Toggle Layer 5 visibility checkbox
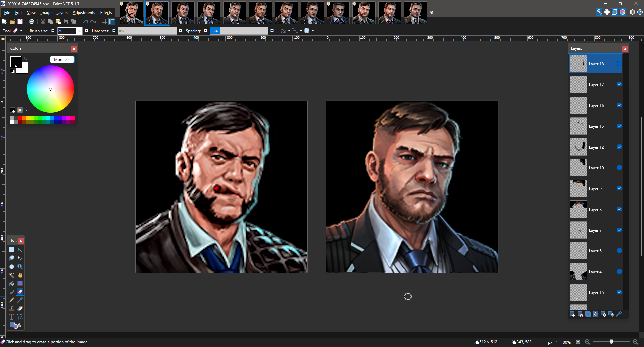The height and width of the screenshot is (347, 644). pos(619,251)
